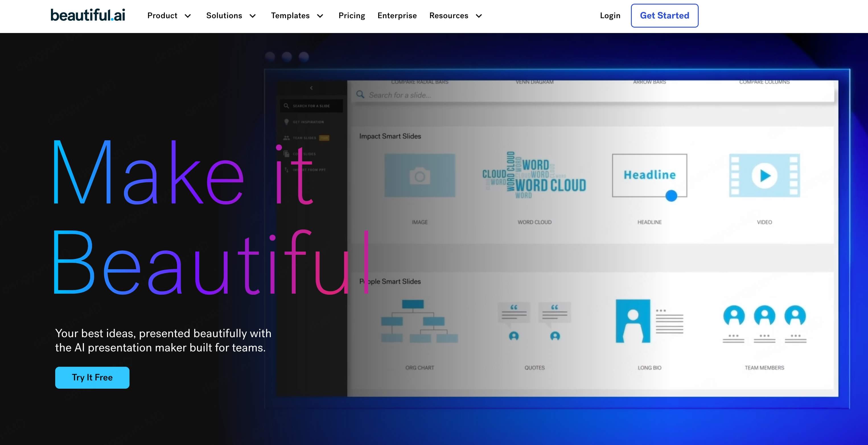The width and height of the screenshot is (868, 445).
Task: Open the Product menu
Action: pos(163,15)
